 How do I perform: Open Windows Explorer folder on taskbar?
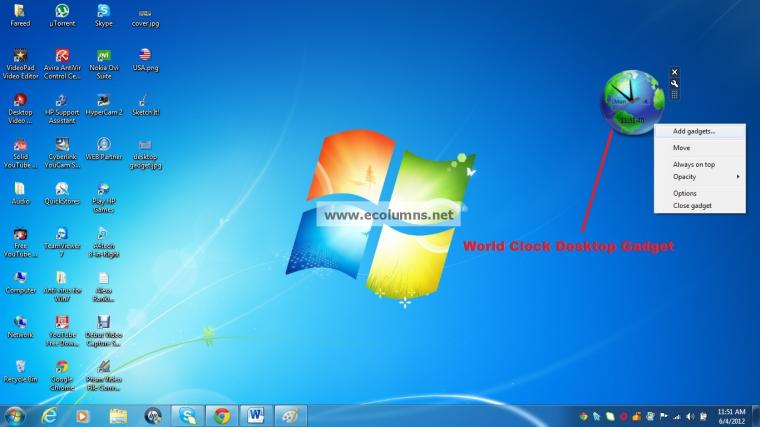(x=118, y=416)
